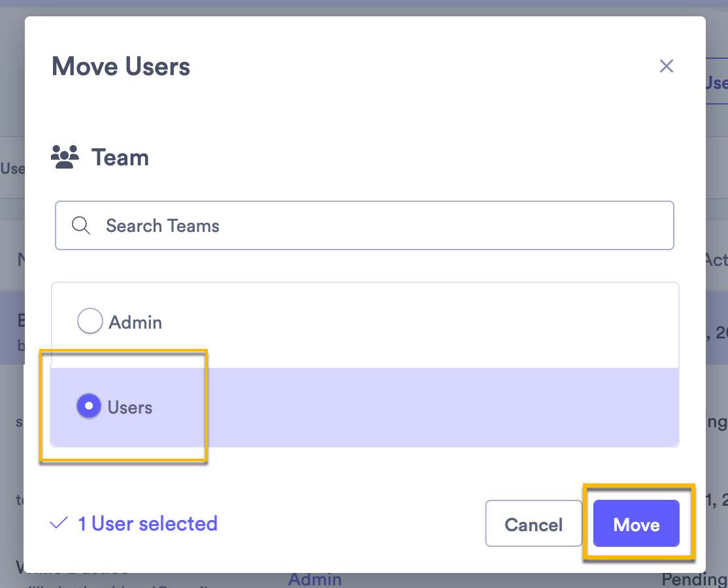Toggle team choice back to Admin
728x588 pixels.
[90, 321]
